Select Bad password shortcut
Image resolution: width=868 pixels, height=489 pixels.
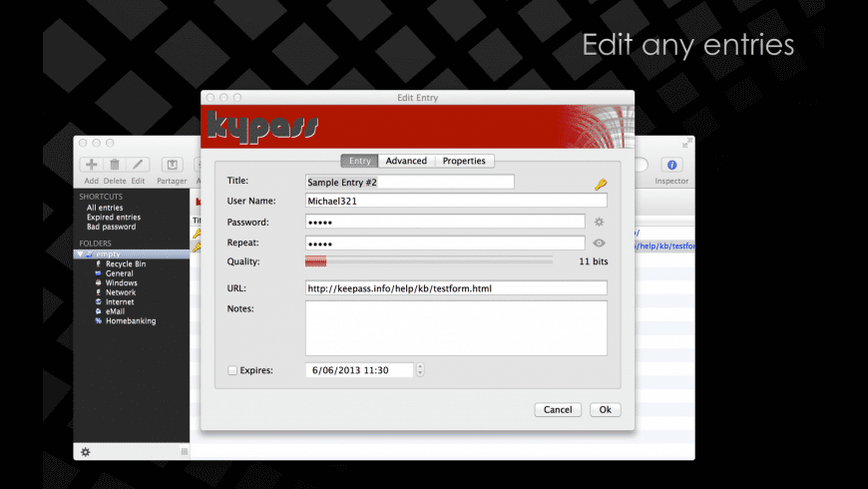111,227
